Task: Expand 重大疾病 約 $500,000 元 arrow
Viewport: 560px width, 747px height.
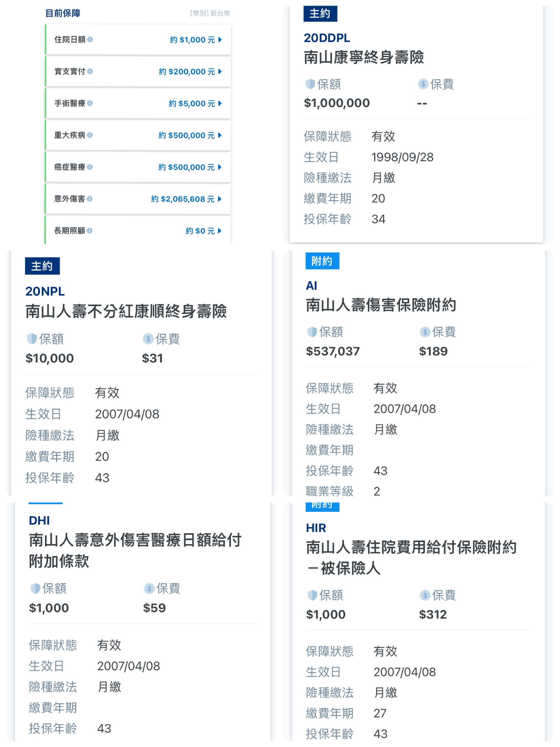Action: tap(220, 135)
